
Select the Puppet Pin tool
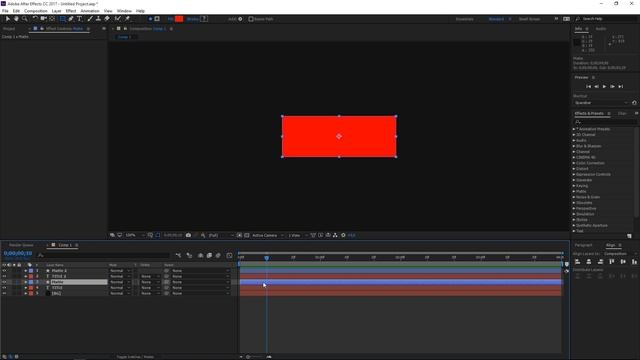click(x=127, y=19)
